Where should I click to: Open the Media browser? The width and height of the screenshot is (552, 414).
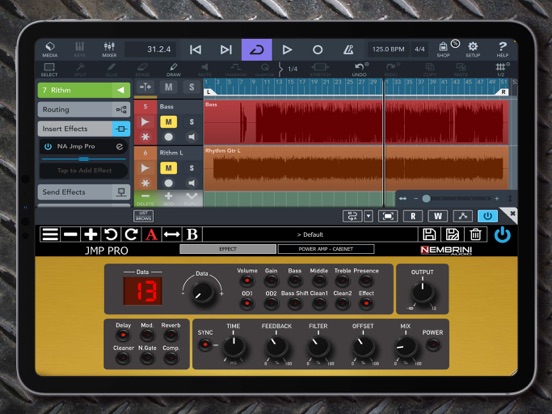(50, 50)
